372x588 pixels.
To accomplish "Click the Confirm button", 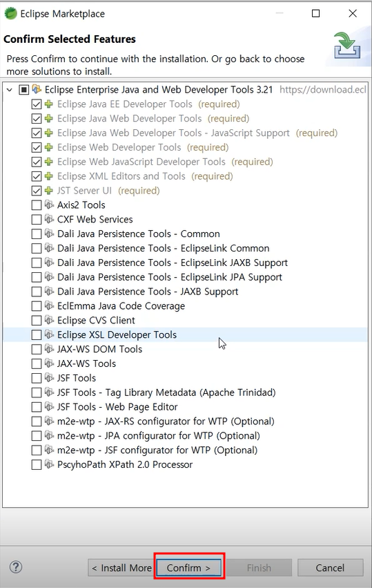I will [189, 568].
